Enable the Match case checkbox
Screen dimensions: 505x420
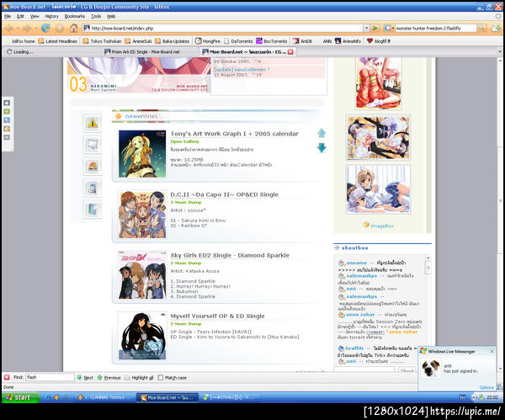[x=161, y=377]
